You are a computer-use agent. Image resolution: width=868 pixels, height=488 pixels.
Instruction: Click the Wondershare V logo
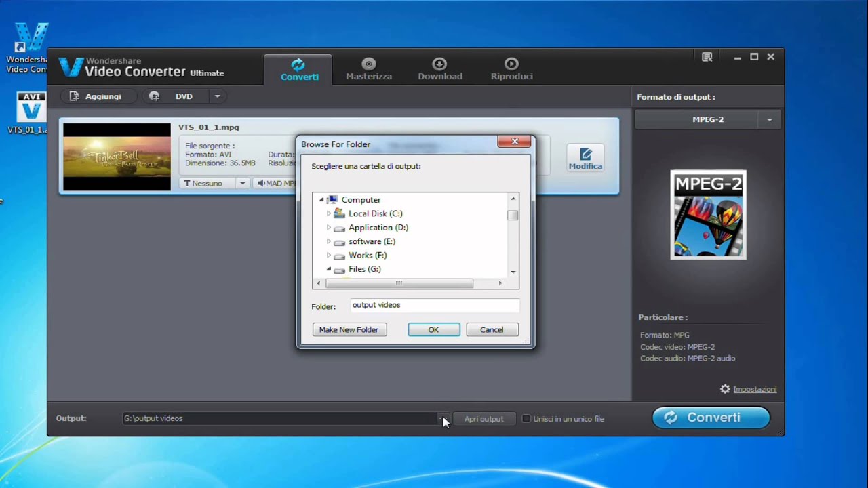tap(71, 67)
